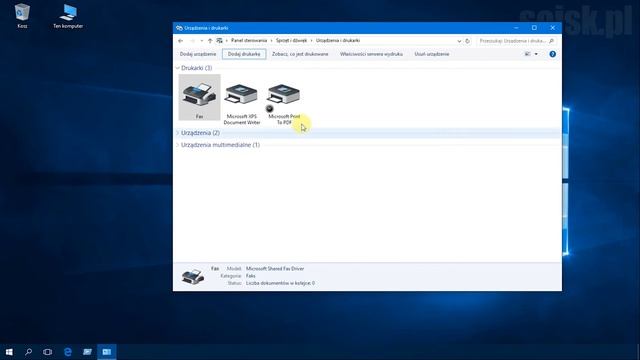Expand Urządzenia multimedialne (1) group
Image resolution: width=640 pixels, height=360 pixels.
pyautogui.click(x=178, y=145)
